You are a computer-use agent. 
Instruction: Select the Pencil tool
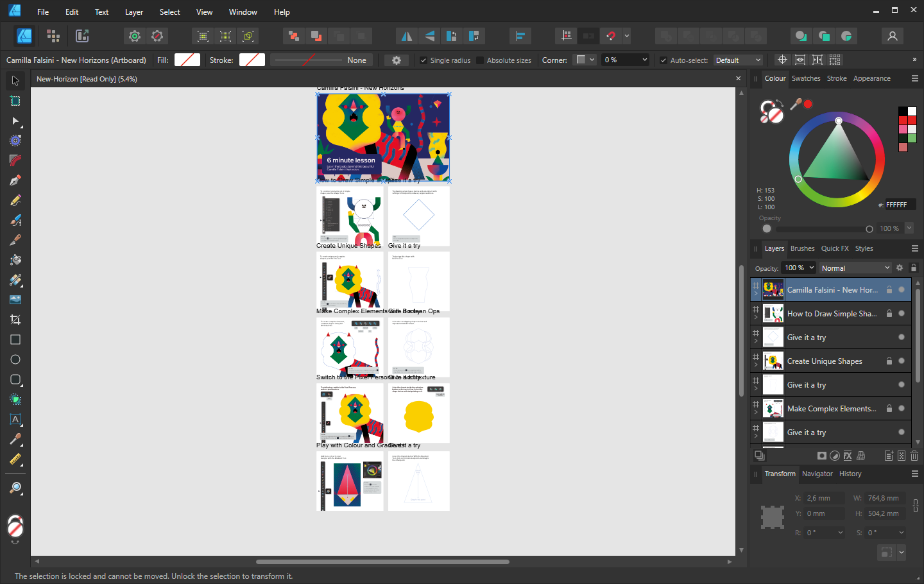click(15, 200)
